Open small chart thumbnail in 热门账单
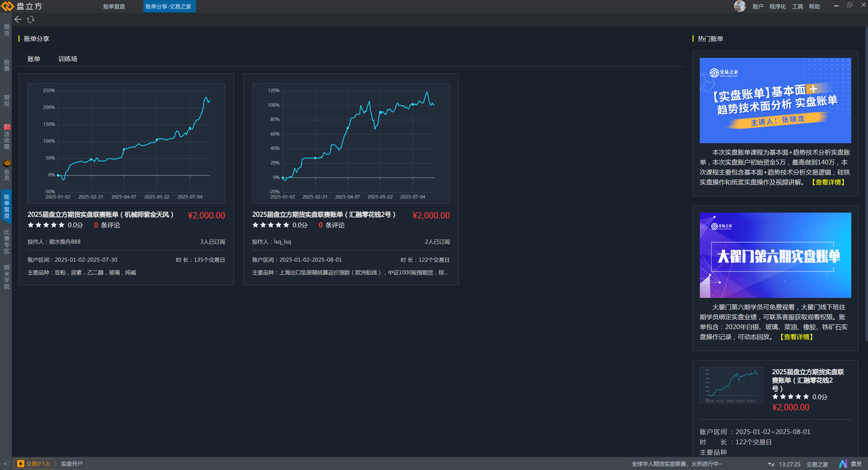The image size is (868, 470). [x=731, y=385]
